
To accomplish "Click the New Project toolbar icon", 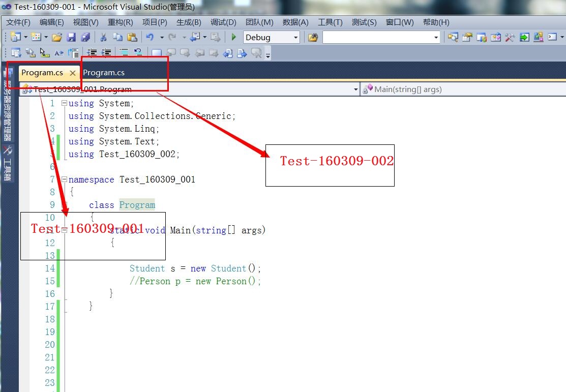I will (x=16, y=37).
